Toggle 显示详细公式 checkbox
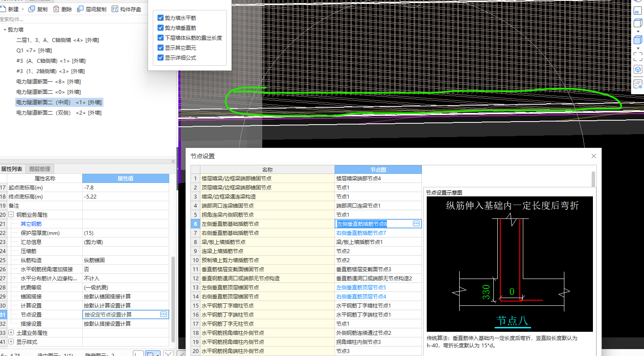Image resolution: width=644 pixels, height=356 pixels. [x=161, y=58]
